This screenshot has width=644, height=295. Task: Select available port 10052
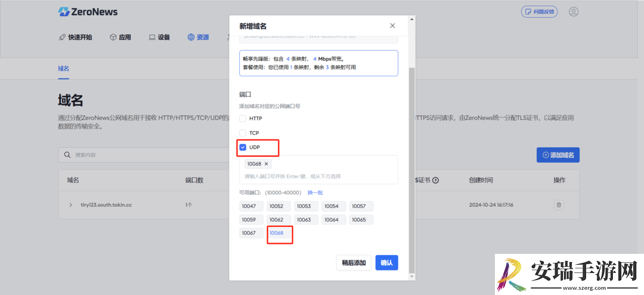(278, 206)
